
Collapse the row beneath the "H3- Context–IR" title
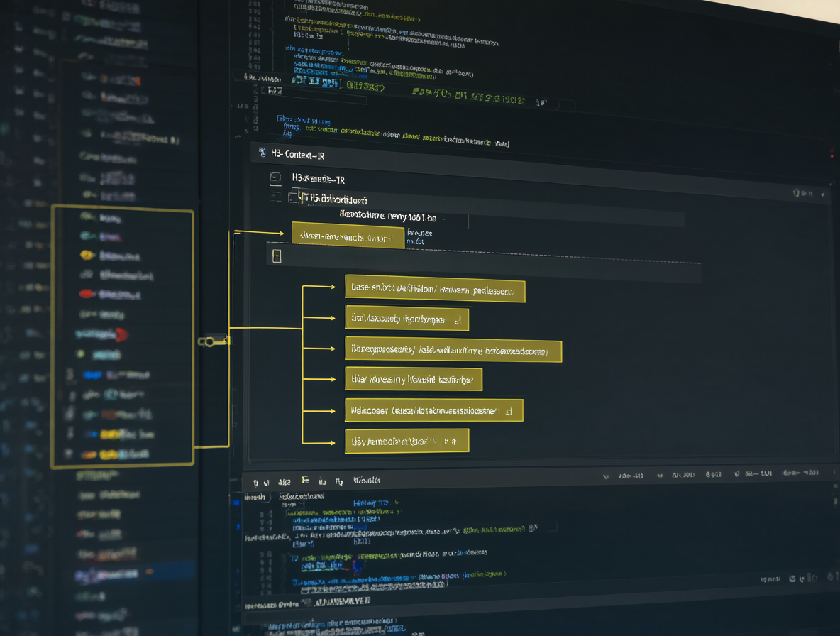coord(275,177)
